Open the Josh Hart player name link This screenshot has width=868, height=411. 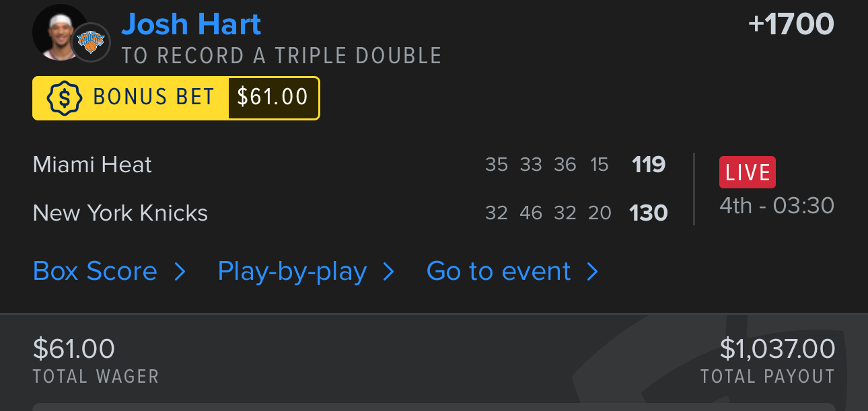[x=191, y=25]
